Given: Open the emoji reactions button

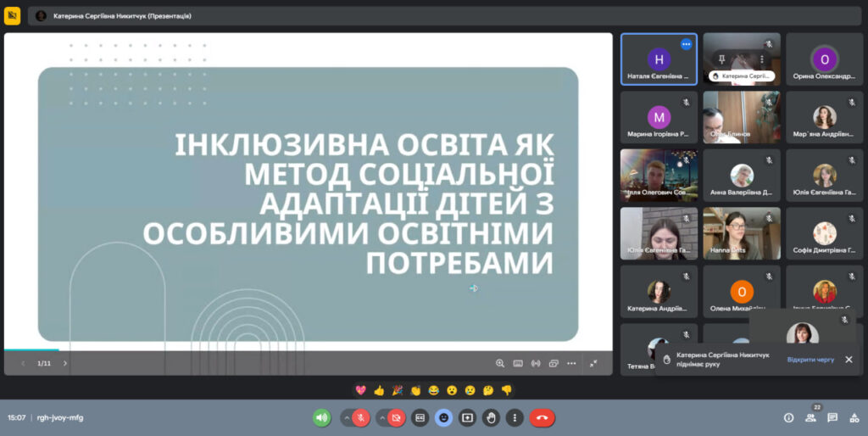Looking at the screenshot, I should (443, 417).
